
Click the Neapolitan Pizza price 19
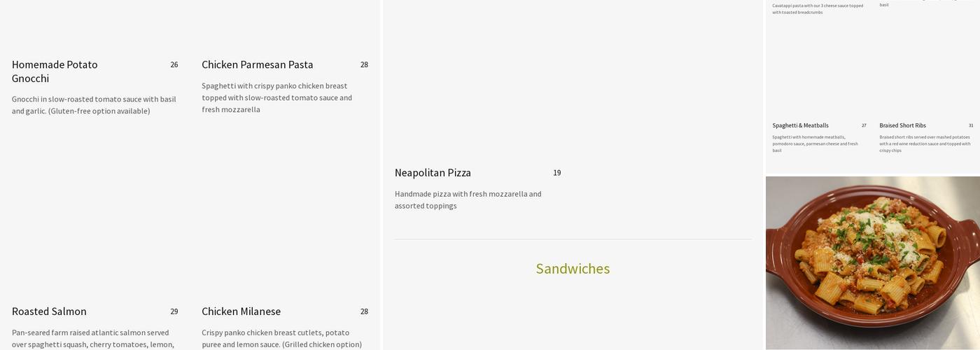tap(557, 173)
